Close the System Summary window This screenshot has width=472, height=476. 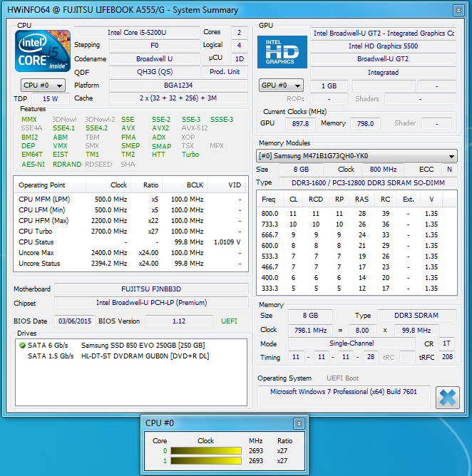coord(458,10)
